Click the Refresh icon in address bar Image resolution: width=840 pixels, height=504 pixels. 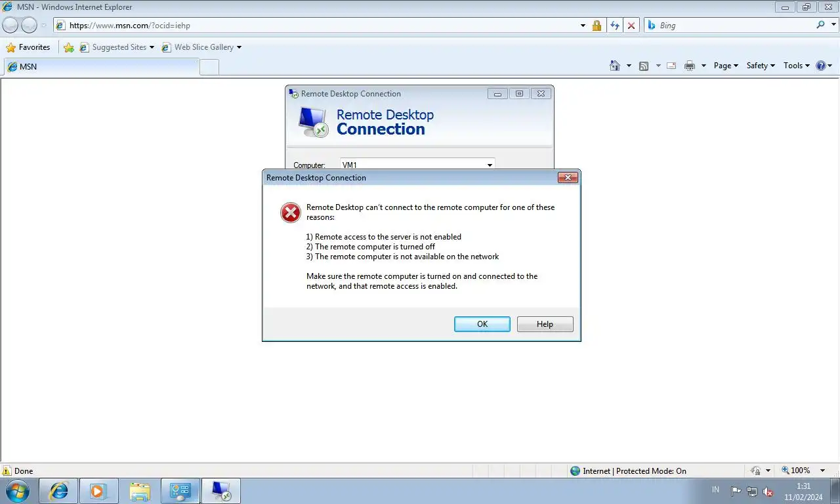tap(614, 26)
